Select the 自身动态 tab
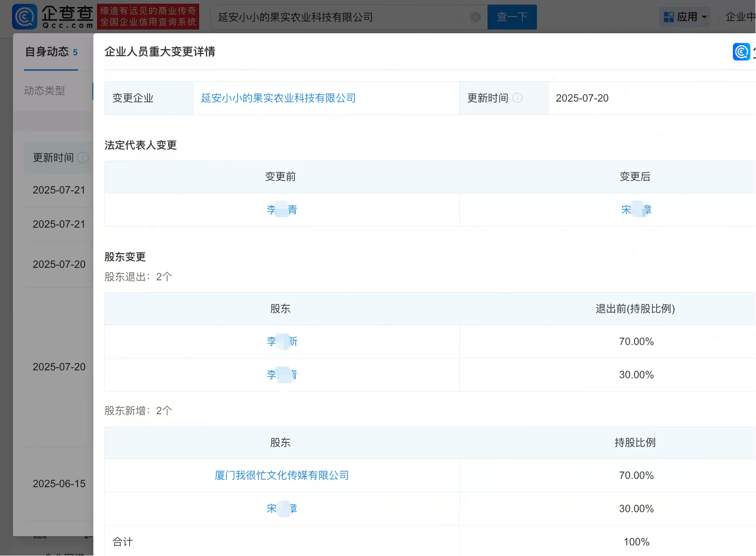Viewport: 756px width, 556px height. (x=51, y=52)
